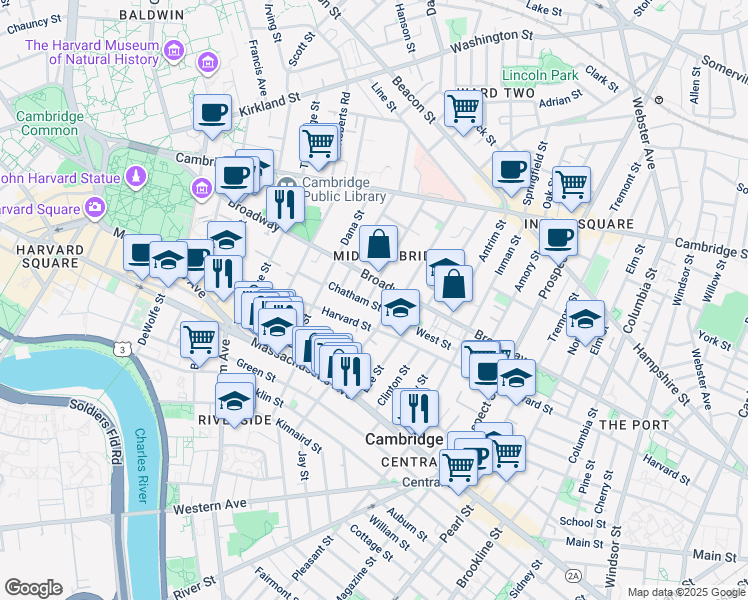The width and height of the screenshot is (748, 600).
Task: Click the shopping bag marker by Dana St
Action: [379, 243]
